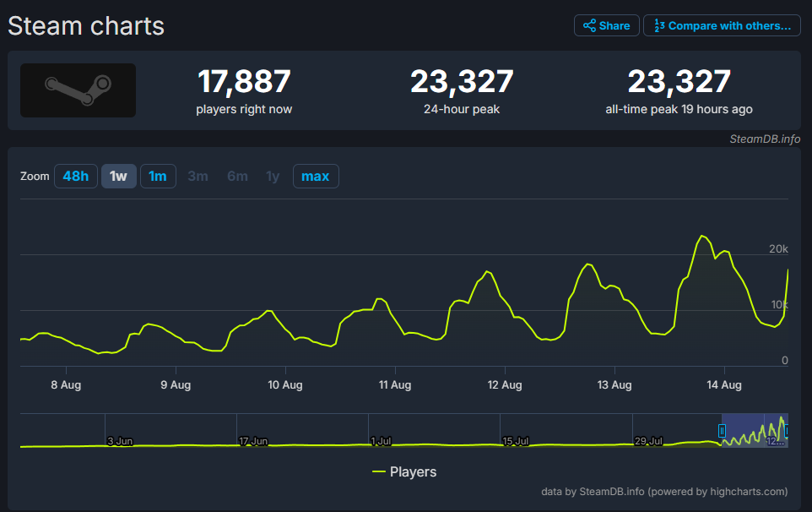Screen dimensions: 812x512
Task: Click the 15 Jul navigator label
Action: (516, 441)
